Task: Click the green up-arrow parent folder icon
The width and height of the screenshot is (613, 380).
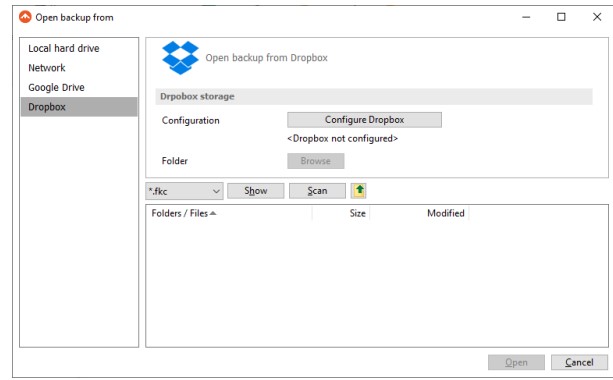Action: click(x=358, y=191)
